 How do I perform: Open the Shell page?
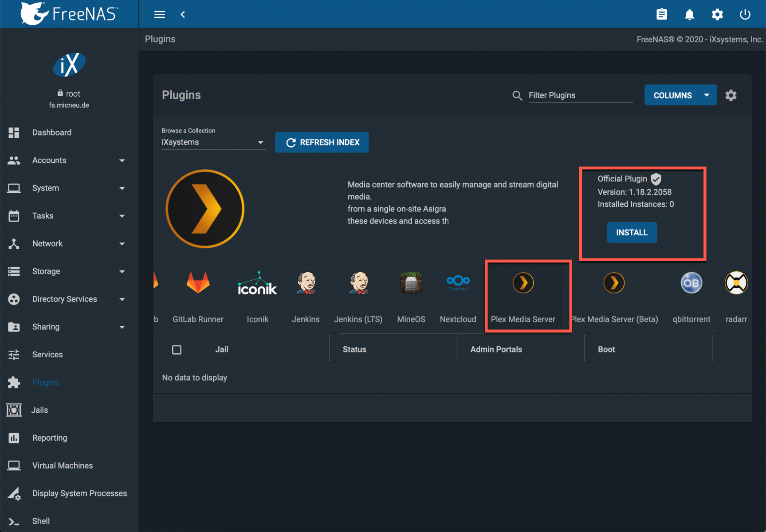[41, 521]
